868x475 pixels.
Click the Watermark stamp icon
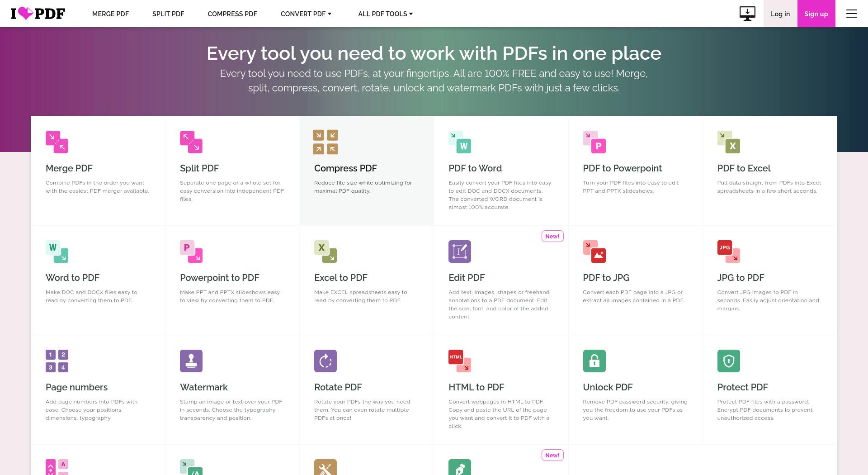[x=191, y=361]
